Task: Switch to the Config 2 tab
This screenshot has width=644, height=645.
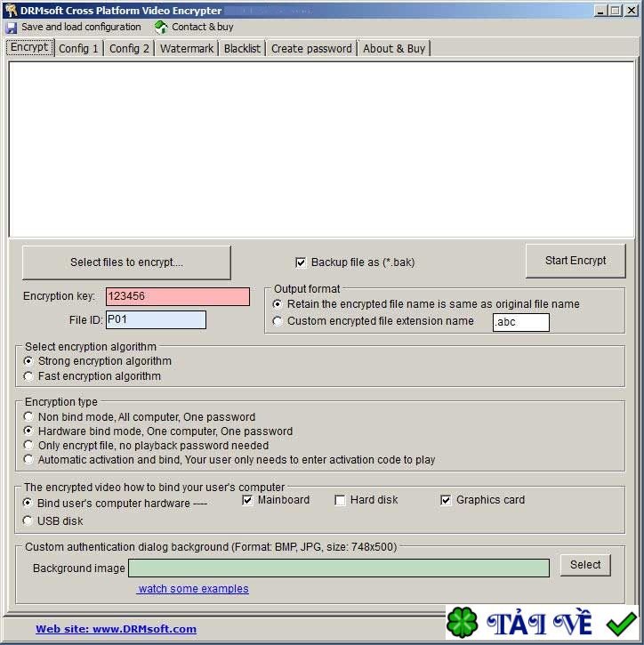Action: (129, 49)
